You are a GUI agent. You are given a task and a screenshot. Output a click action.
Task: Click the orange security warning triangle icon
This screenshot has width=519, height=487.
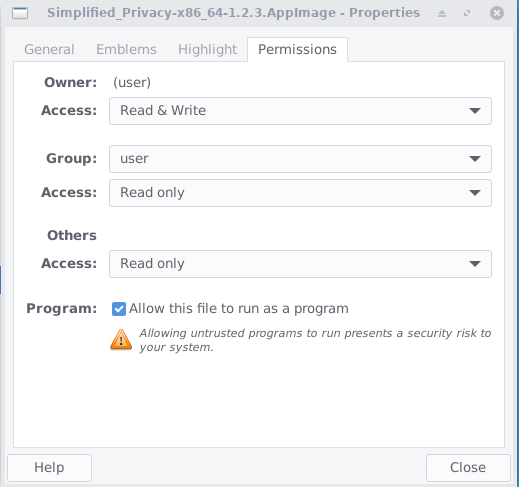(121, 339)
